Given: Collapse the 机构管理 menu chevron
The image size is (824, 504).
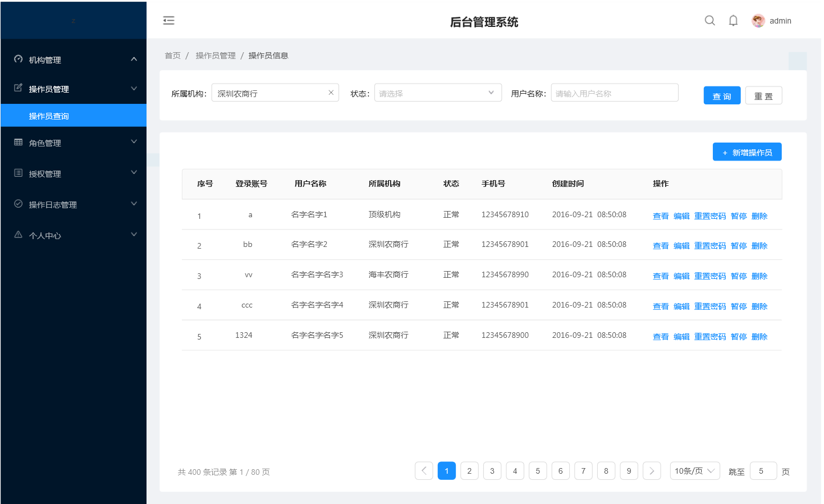Looking at the screenshot, I should [x=134, y=59].
